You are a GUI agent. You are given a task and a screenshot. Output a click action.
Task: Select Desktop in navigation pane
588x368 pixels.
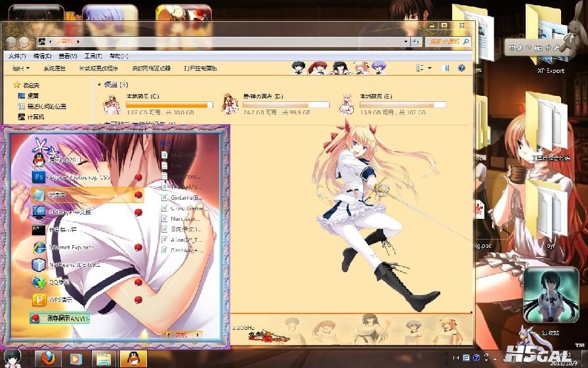(x=28, y=96)
